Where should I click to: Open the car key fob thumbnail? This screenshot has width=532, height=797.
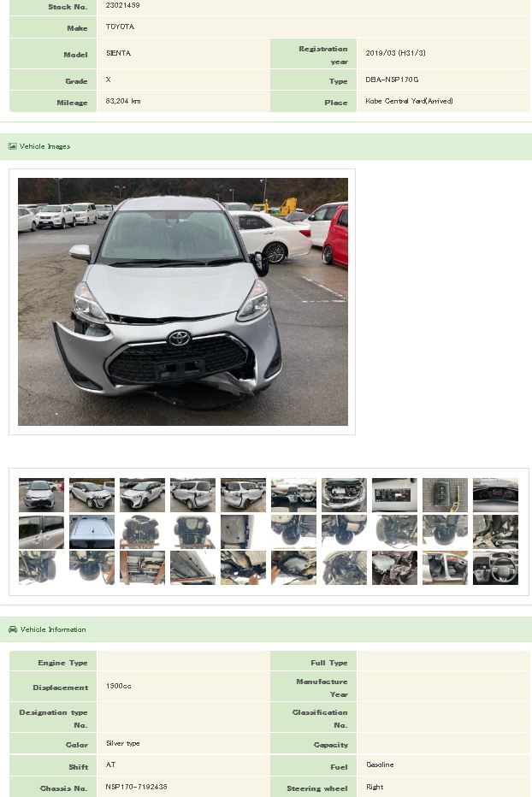(445, 495)
